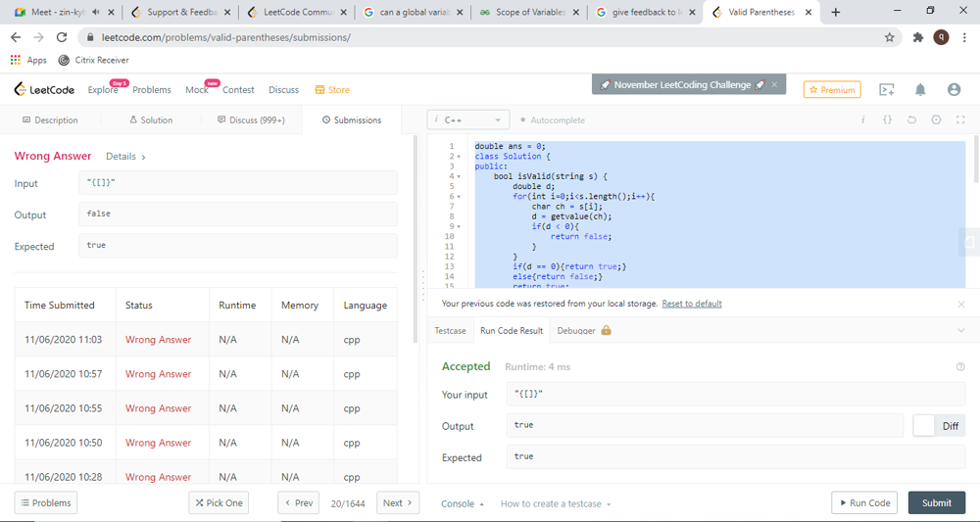This screenshot has height=522, width=980.
Task: Click the editor fullscreen icon
Action: click(960, 119)
